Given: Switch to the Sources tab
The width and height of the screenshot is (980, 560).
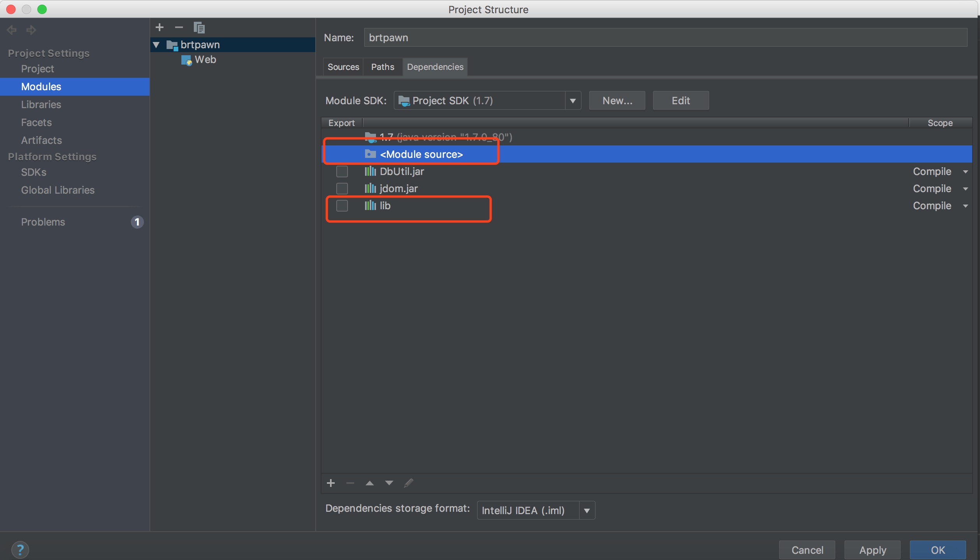Looking at the screenshot, I should pos(343,67).
